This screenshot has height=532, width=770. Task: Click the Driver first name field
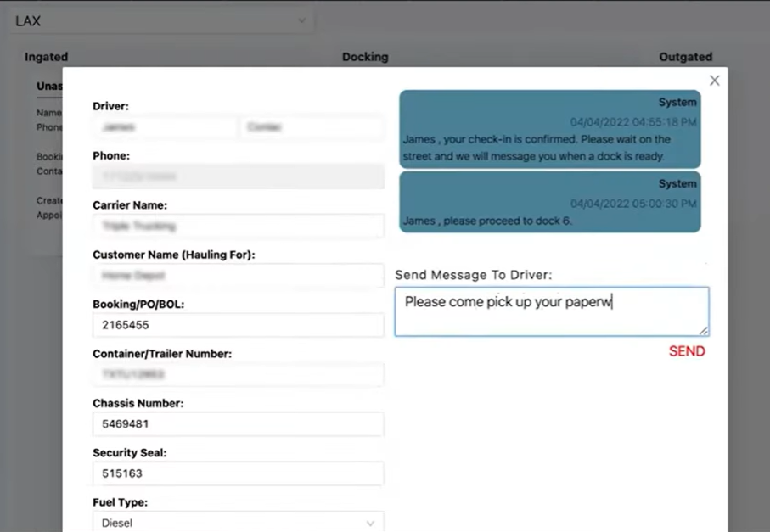pos(164,126)
